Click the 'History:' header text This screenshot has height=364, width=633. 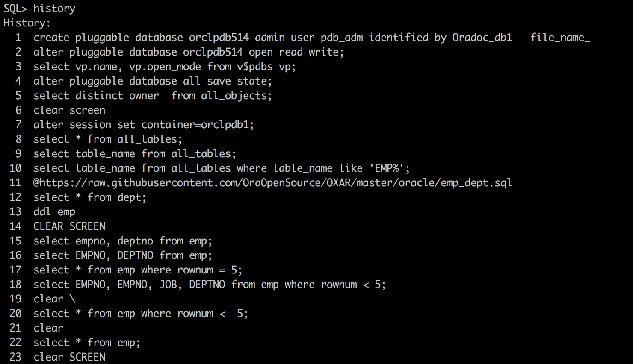click(x=27, y=23)
